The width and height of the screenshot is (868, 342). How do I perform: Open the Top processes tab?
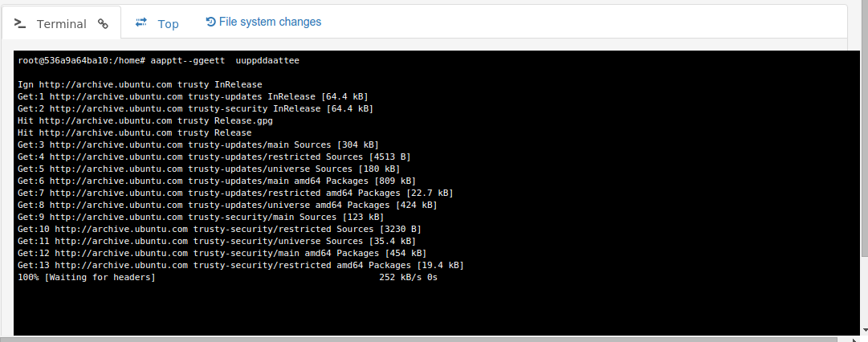click(x=168, y=24)
